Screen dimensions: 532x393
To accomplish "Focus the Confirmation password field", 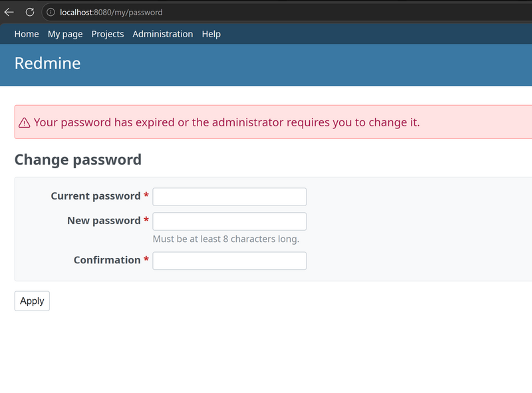I will 229,261.
